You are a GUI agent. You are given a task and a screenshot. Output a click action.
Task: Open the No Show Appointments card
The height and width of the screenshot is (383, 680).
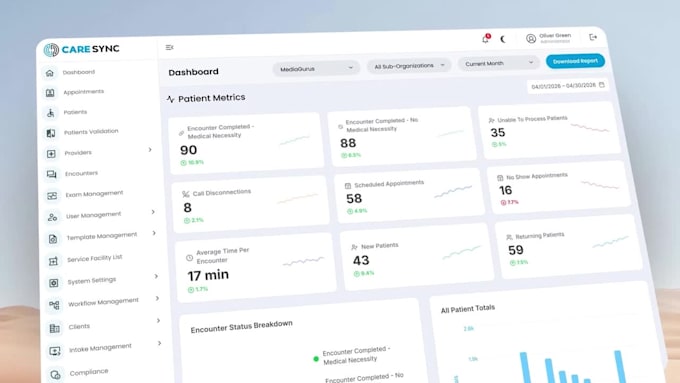pyautogui.click(x=559, y=188)
